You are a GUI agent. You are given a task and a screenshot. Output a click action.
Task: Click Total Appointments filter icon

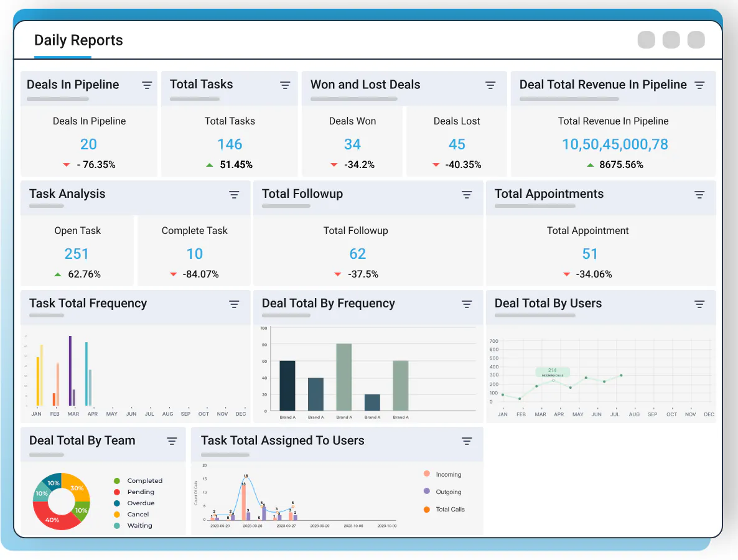click(700, 195)
